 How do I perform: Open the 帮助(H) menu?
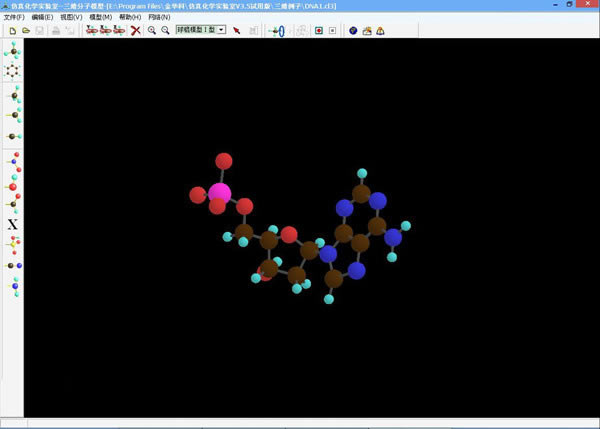pos(129,17)
